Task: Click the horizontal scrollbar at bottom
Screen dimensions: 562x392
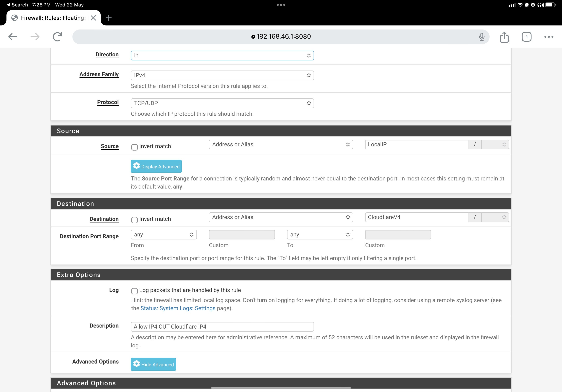Action: pos(281,388)
